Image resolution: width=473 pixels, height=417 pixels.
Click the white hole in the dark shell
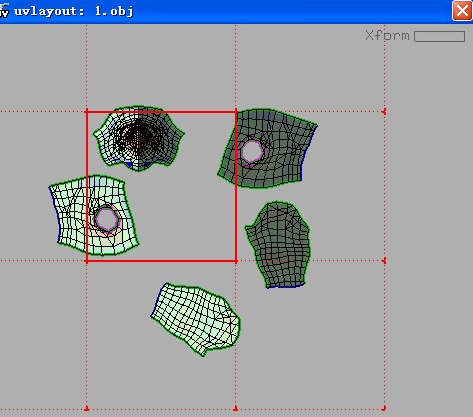click(x=252, y=151)
